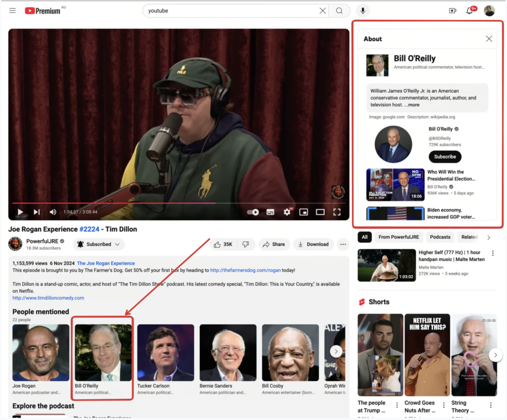
Task: Expand the Subscribed dropdown
Action: (x=99, y=244)
